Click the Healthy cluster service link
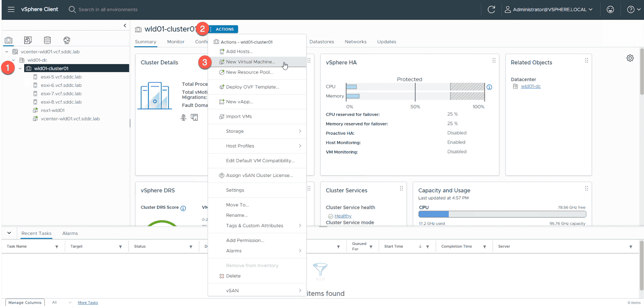644x306 pixels. (343, 216)
